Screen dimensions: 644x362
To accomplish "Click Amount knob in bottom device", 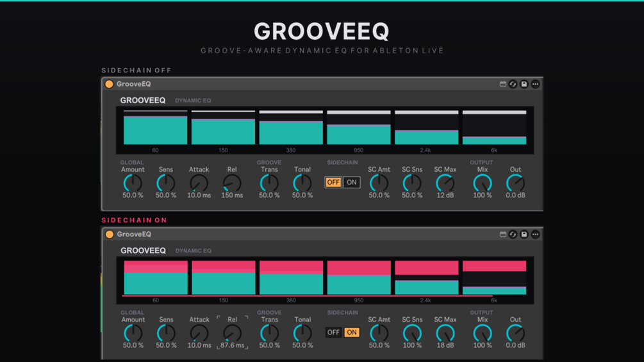I will click(x=133, y=333).
